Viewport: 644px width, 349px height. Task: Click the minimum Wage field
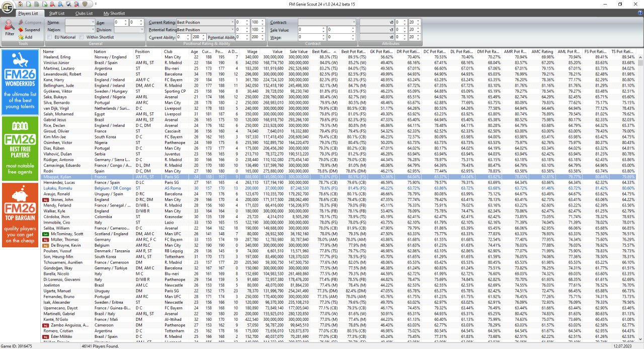point(312,37)
